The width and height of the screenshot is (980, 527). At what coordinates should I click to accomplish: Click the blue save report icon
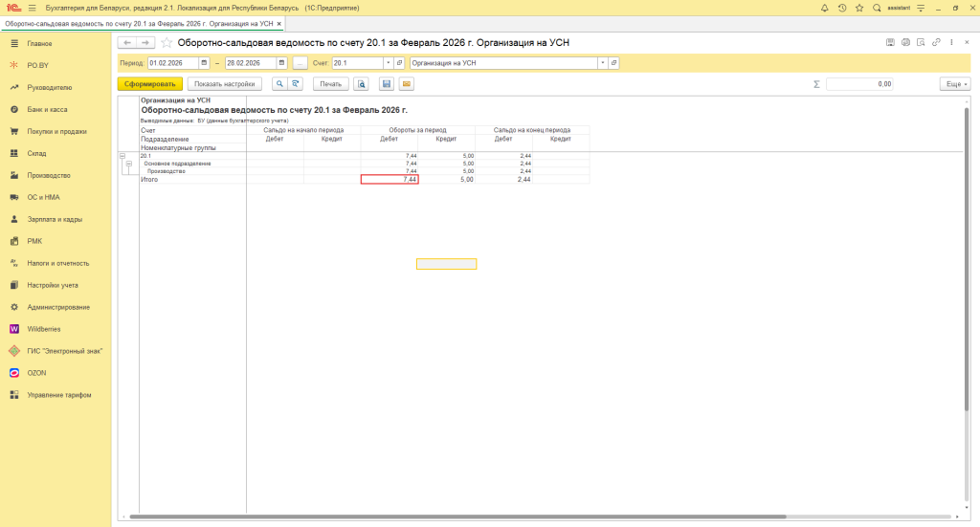(387, 84)
